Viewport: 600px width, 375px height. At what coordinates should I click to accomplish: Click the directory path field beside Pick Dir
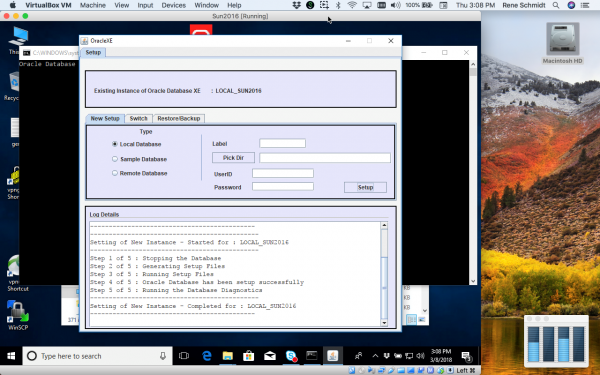click(x=325, y=158)
